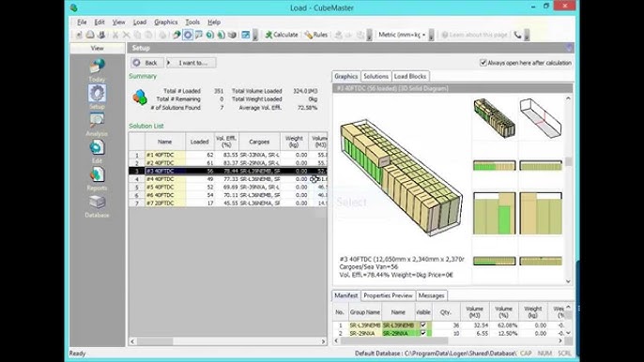Screen dimensions: 644x362
Task: Click the Learn about this page help button
Action: pos(474,35)
